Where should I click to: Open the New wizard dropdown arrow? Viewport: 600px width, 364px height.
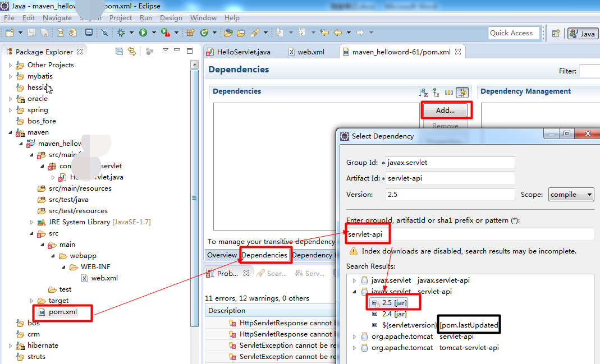pos(20,33)
